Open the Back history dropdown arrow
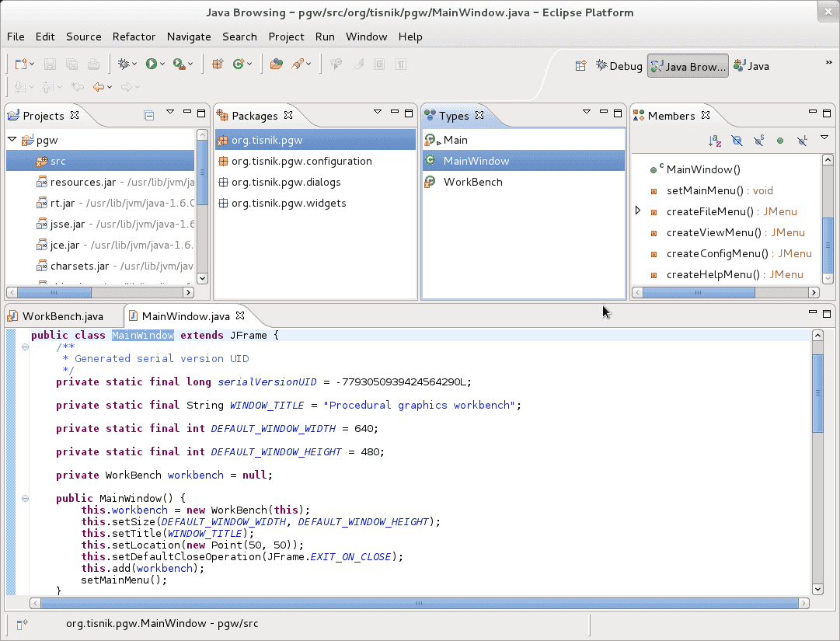This screenshot has width=840, height=641. tap(110, 87)
